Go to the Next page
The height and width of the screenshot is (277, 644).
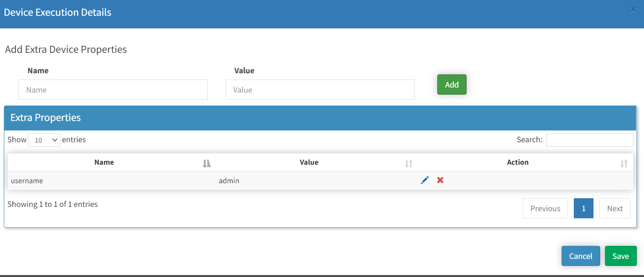pos(615,208)
